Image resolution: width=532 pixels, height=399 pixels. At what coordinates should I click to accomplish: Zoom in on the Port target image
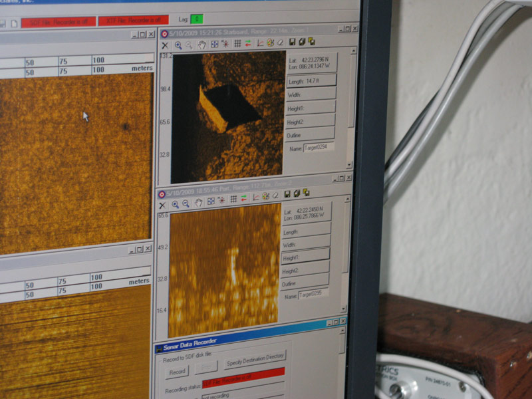[x=175, y=204]
